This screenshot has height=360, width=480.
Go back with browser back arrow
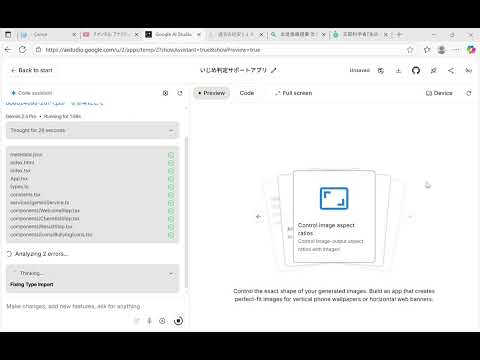coord(8,50)
